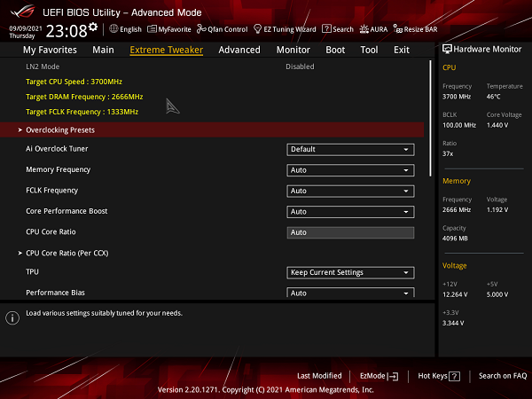
Task: Click +3.3V 3.344 V reading
Action: (x=453, y=323)
